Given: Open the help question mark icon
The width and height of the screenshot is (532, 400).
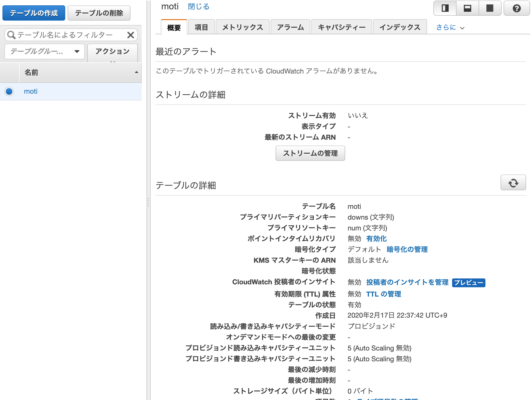Looking at the screenshot, I should click(x=517, y=9).
